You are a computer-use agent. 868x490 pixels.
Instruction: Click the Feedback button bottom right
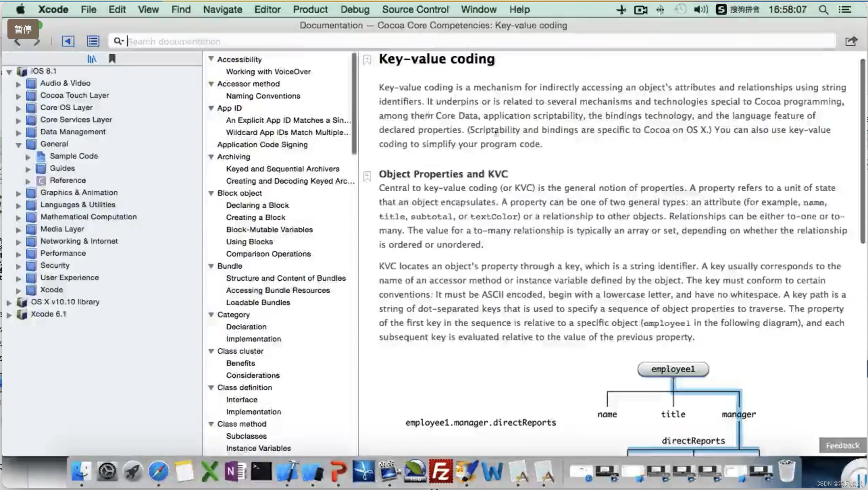click(x=842, y=445)
